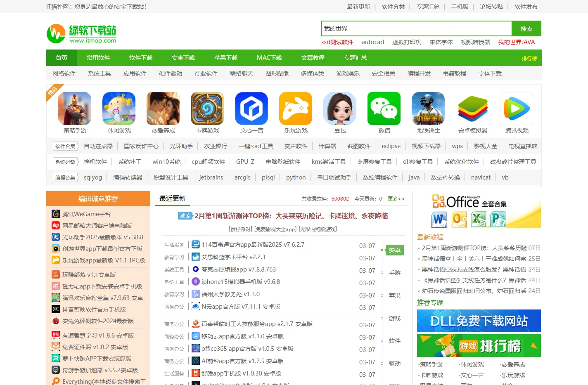
Task: Open the 最新更新 link in top bar
Action: (x=358, y=7)
